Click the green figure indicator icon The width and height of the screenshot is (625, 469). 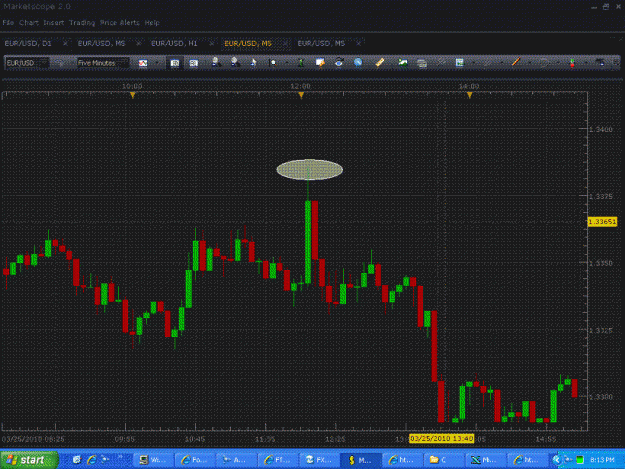(x=301, y=63)
